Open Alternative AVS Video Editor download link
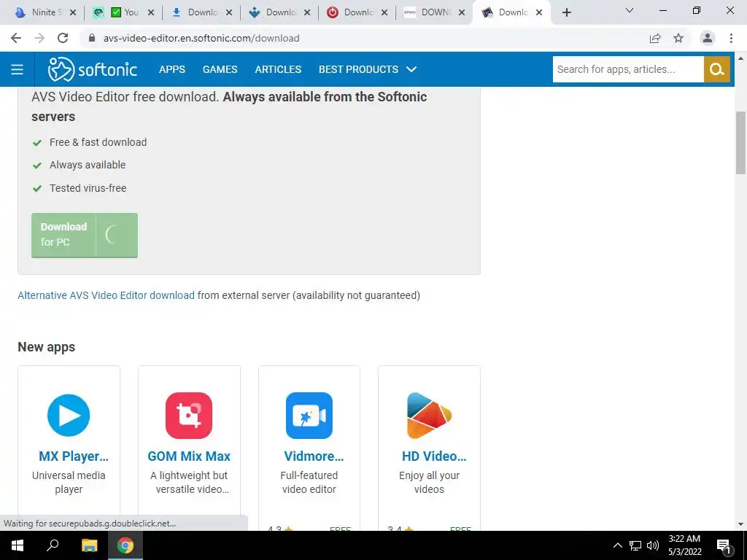 107,295
